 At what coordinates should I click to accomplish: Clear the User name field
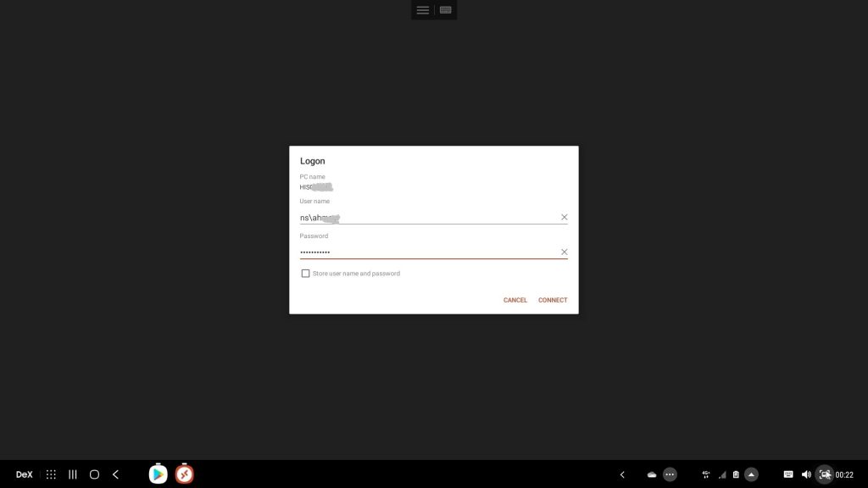pos(564,218)
